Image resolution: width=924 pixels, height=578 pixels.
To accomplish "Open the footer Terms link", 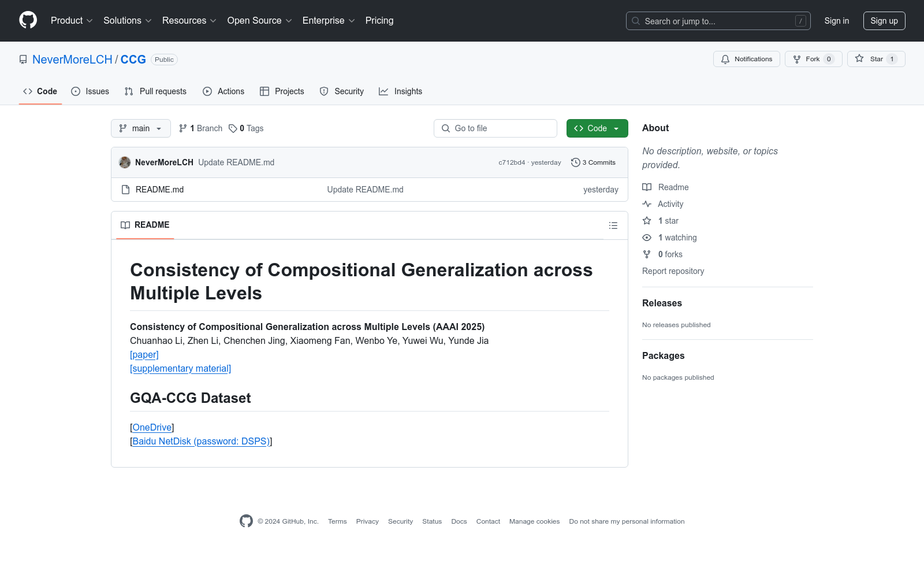I will pos(337,521).
